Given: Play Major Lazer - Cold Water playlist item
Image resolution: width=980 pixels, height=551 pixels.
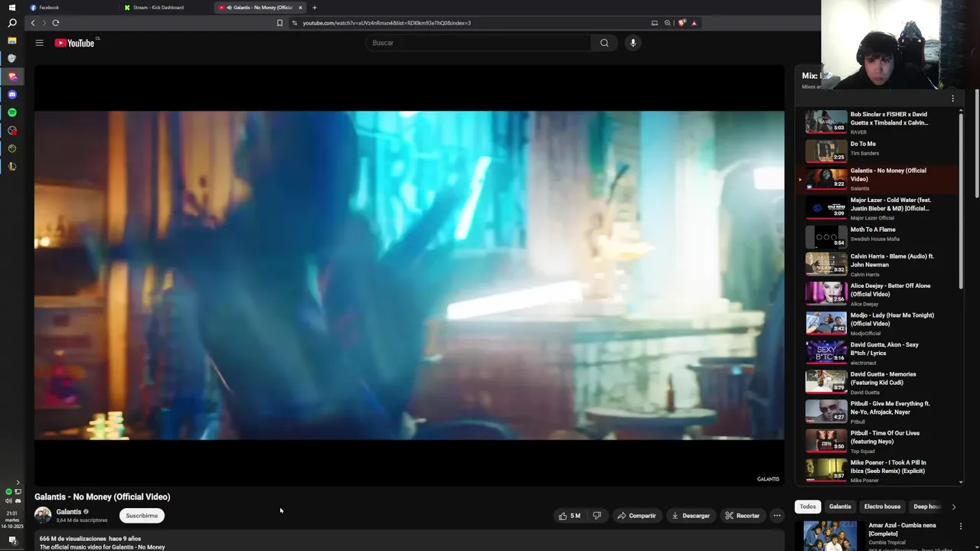Looking at the screenshot, I should [876, 208].
